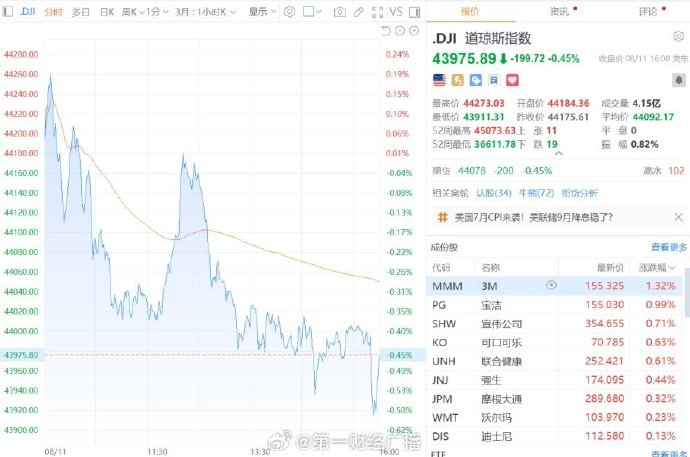
Task: Open quote panel settings gear
Action: (679, 37)
